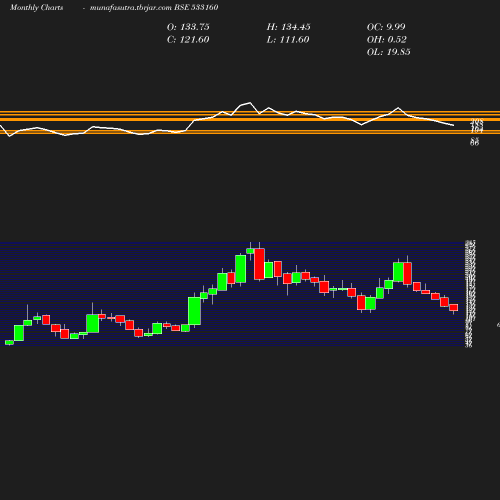
Task: Click the 'OH: 0.52' value
Action: (387, 40)
